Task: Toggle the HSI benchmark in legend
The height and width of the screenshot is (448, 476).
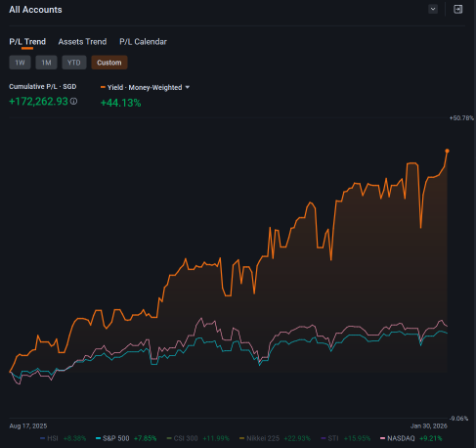Action: coord(63,438)
